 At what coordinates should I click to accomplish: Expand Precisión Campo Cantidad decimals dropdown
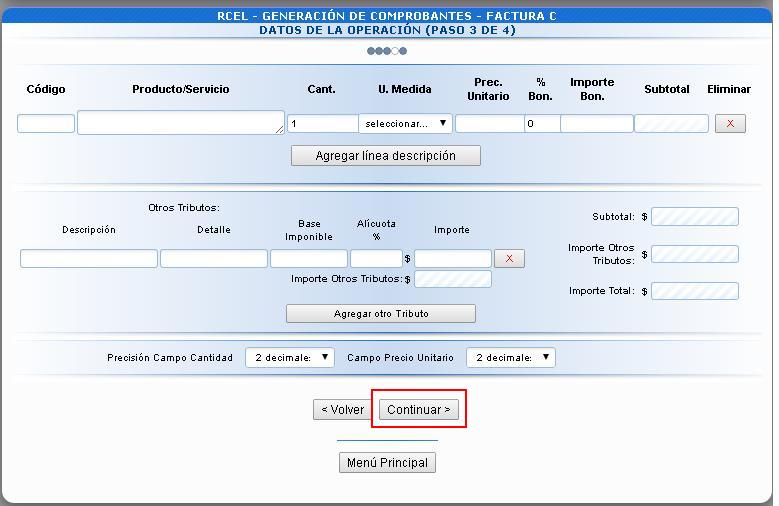[x=289, y=358]
